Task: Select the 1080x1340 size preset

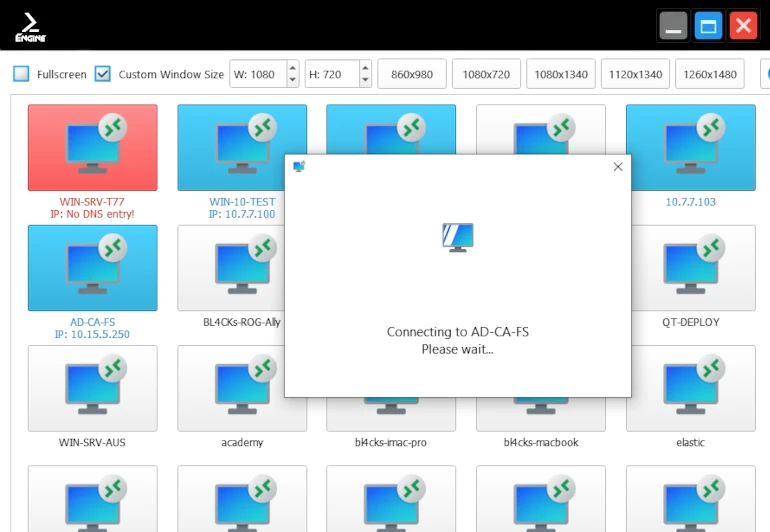Action: pyautogui.click(x=561, y=74)
